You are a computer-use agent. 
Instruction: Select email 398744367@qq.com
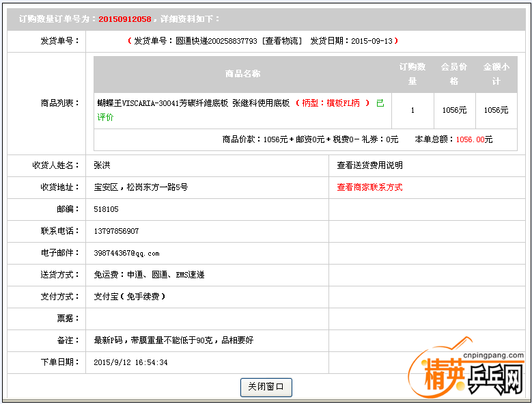(x=126, y=253)
